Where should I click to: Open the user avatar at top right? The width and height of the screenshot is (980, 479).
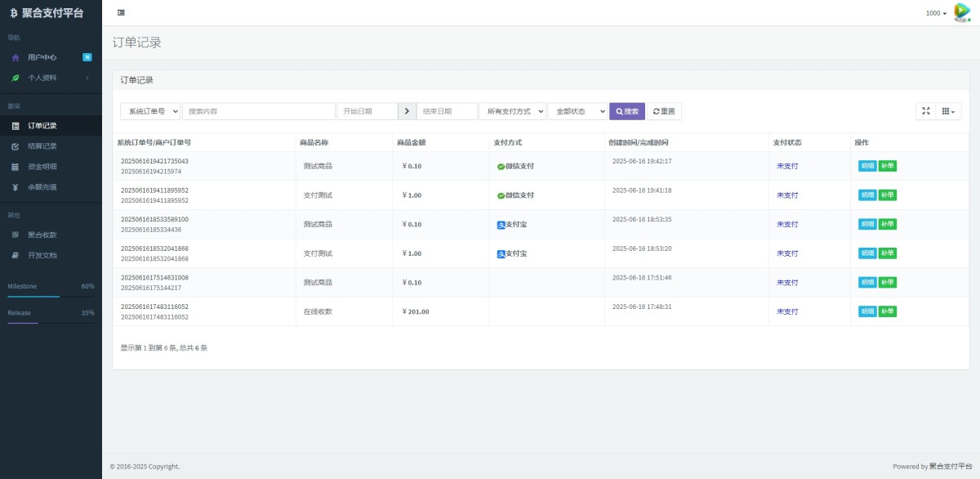[x=962, y=12]
